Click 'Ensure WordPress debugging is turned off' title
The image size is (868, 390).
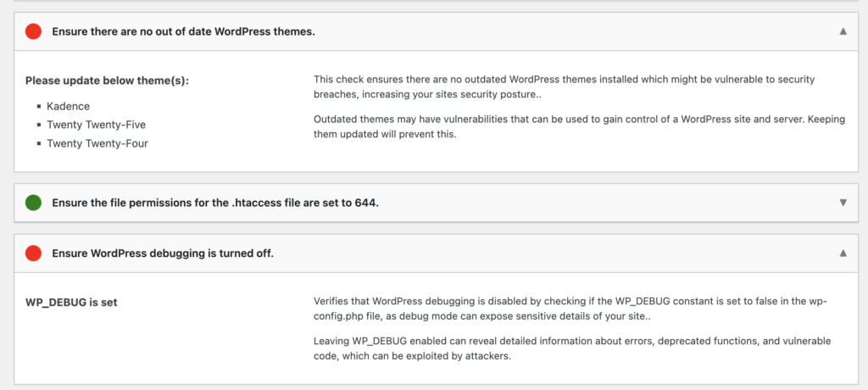[163, 253]
